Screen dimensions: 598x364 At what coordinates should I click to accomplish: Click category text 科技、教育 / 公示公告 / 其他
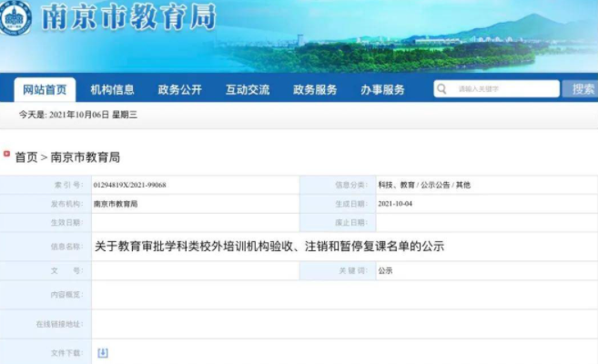(424, 185)
